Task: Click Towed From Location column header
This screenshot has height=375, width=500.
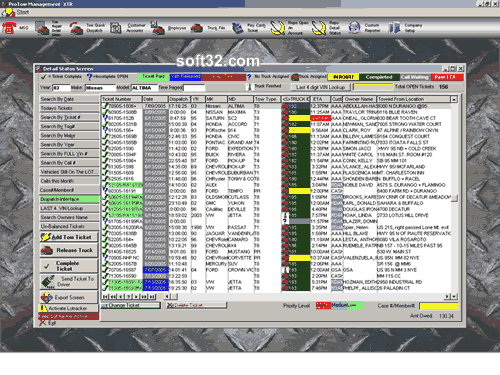Action: (414, 99)
